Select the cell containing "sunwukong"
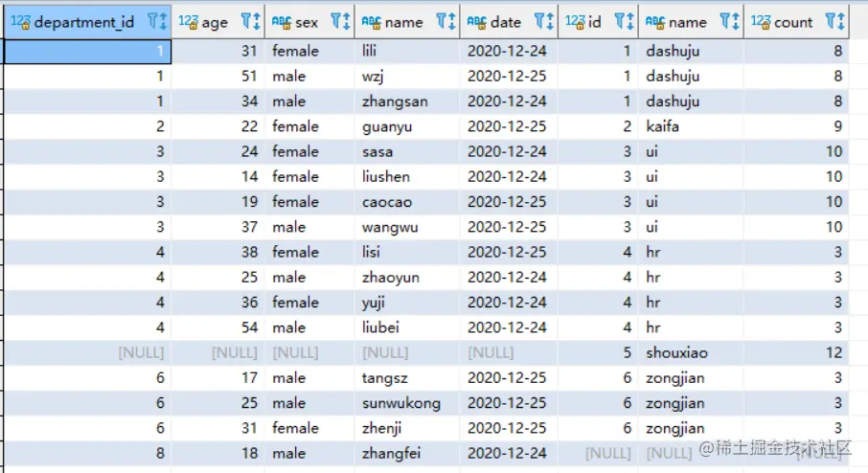 [407, 403]
